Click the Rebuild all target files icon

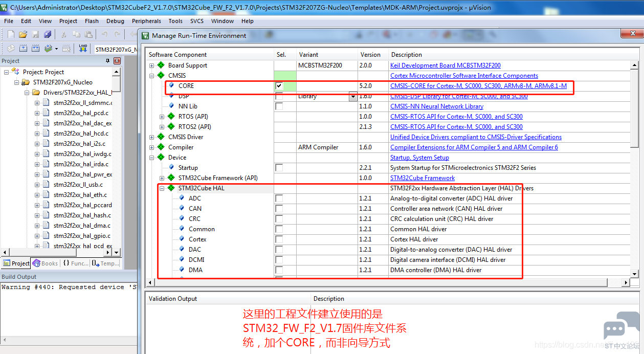[x=35, y=49]
